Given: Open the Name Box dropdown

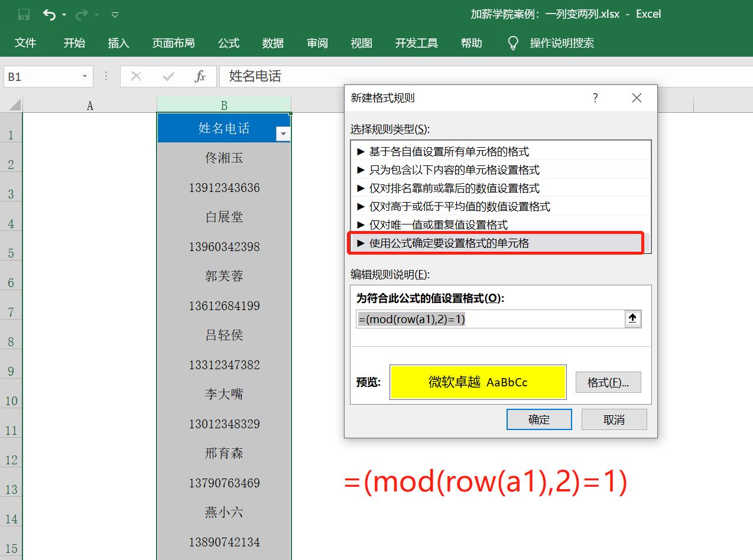Looking at the screenshot, I should [83, 76].
